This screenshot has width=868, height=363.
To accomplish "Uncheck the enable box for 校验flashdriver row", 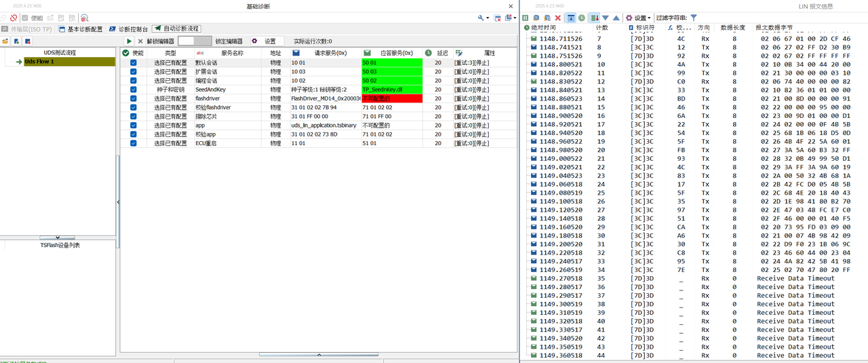I will click(134, 107).
